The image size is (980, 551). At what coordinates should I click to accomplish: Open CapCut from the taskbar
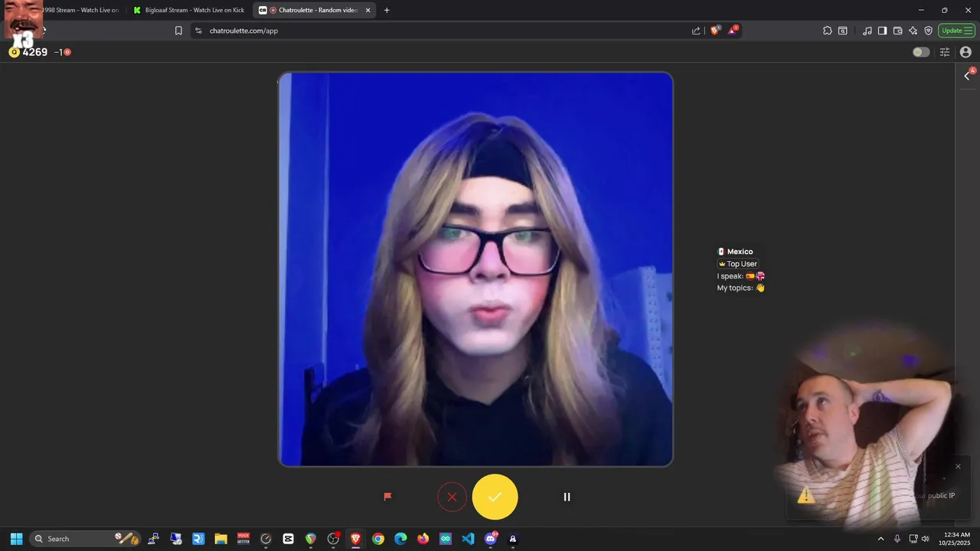pyautogui.click(x=288, y=539)
